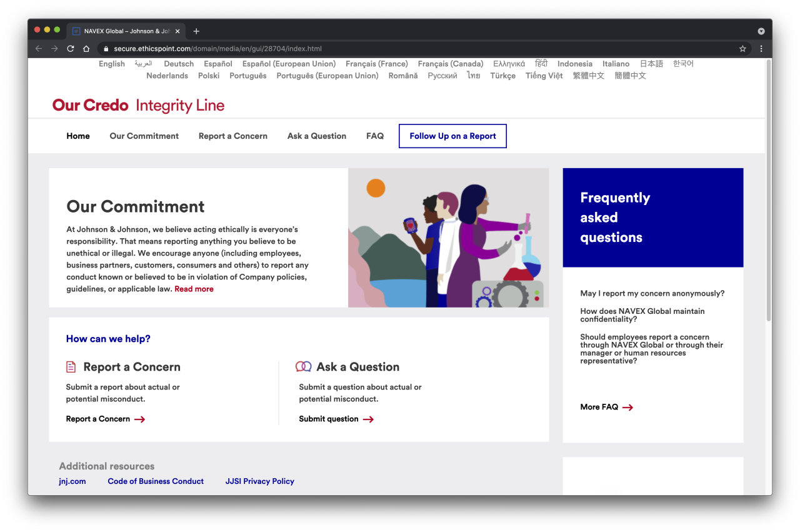800x532 pixels.
Task: Open the Home nav item
Action: tap(78, 136)
